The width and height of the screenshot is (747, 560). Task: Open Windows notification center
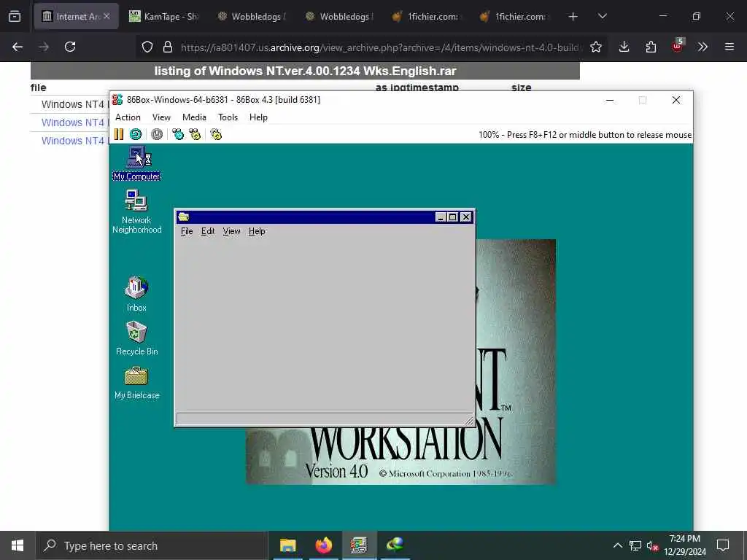pyautogui.click(x=723, y=545)
